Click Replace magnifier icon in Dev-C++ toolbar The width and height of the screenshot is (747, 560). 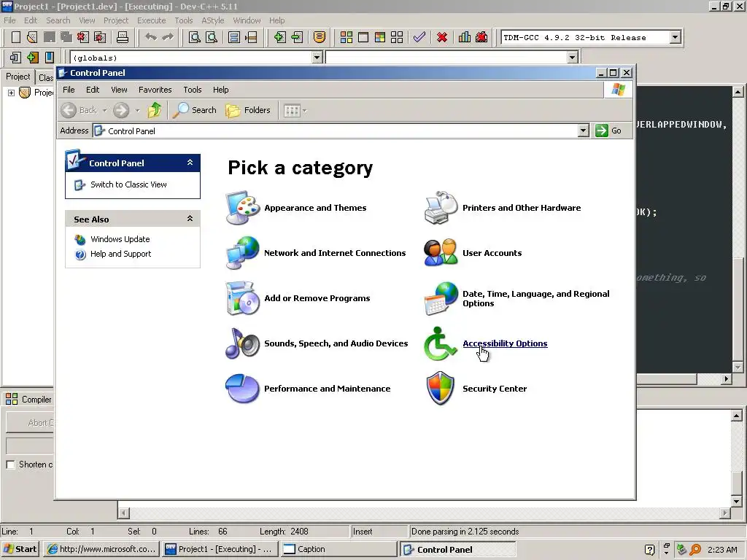pos(211,37)
